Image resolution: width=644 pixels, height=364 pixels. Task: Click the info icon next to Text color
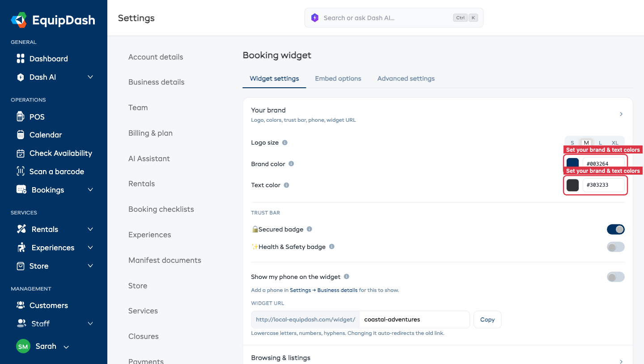(287, 185)
